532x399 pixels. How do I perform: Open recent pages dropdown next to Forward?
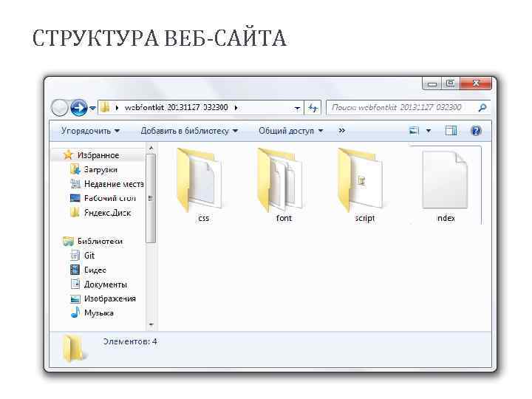pyautogui.click(x=92, y=109)
